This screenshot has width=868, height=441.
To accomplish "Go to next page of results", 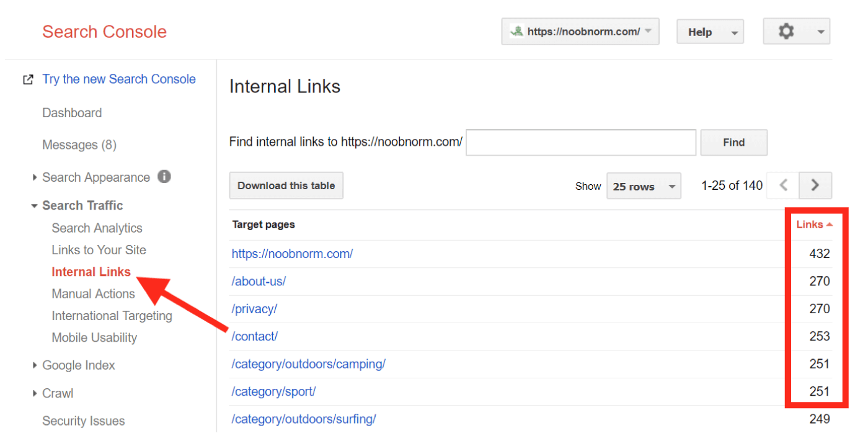I will click(815, 185).
